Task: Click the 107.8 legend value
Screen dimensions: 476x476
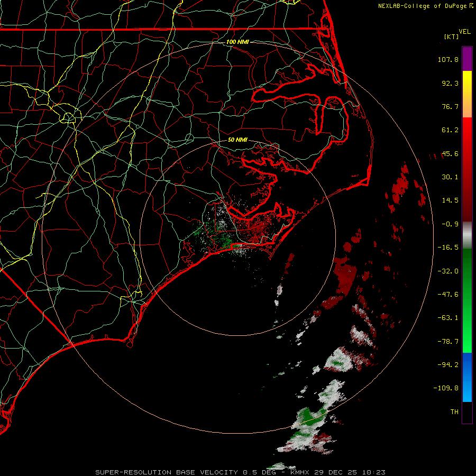Action: pyautogui.click(x=448, y=59)
